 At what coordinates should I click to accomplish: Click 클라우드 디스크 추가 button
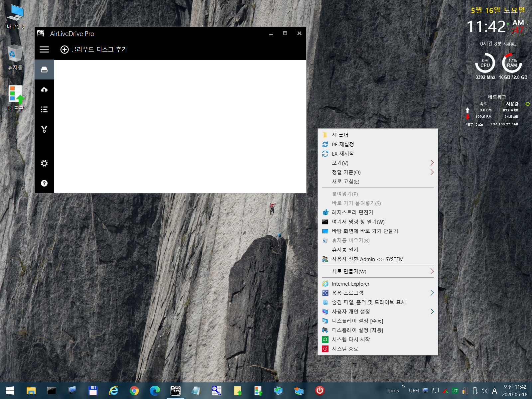94,50
